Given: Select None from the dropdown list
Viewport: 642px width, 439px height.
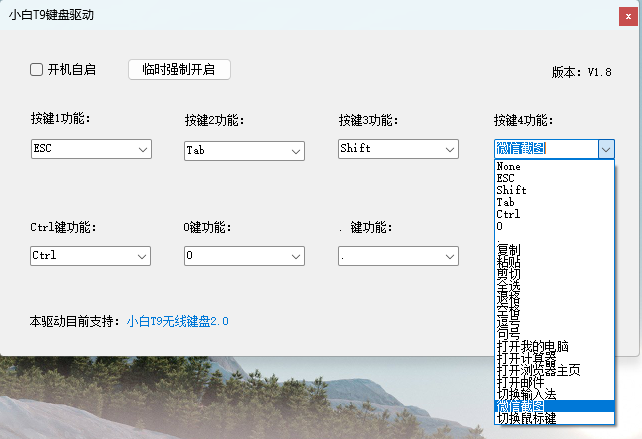Looking at the screenshot, I should click(554, 166).
